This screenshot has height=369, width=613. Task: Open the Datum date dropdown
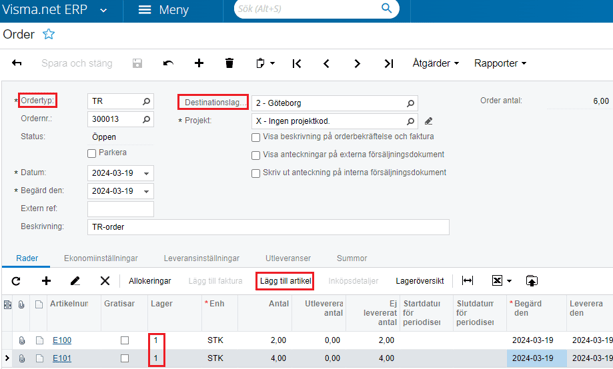click(x=146, y=173)
